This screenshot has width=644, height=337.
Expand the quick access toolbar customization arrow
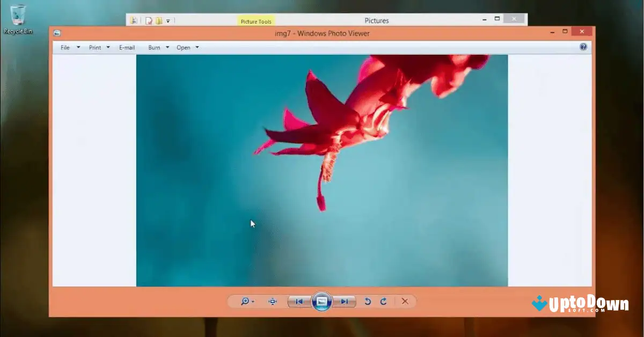168,20
